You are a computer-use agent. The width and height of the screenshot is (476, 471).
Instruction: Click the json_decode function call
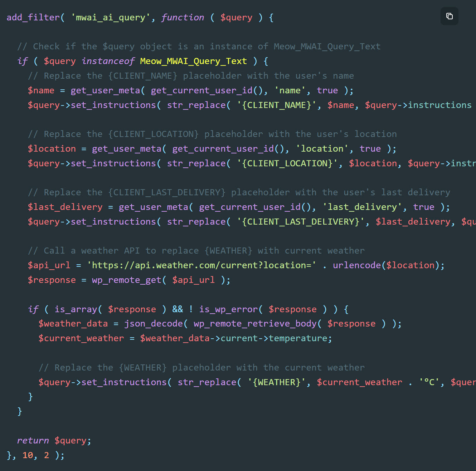(154, 324)
